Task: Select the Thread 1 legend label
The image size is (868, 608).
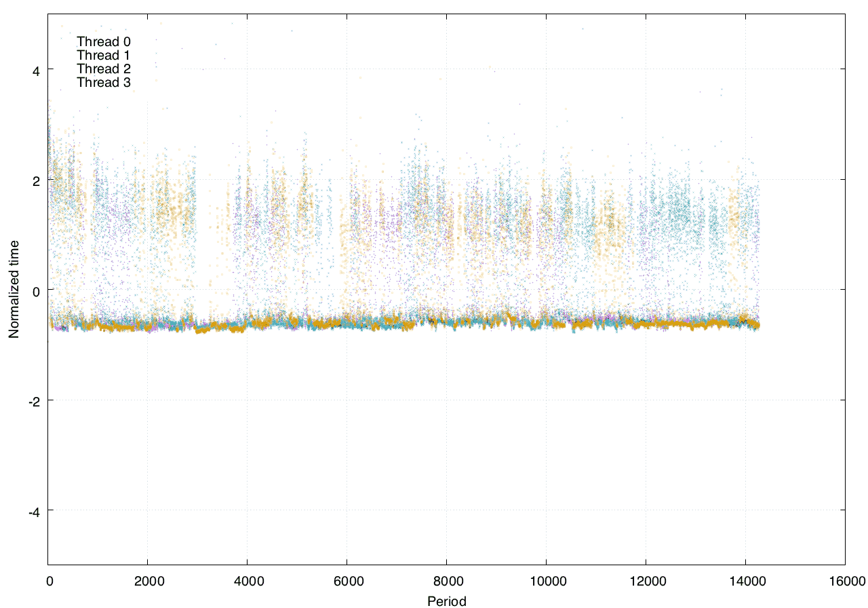Action: (103, 55)
